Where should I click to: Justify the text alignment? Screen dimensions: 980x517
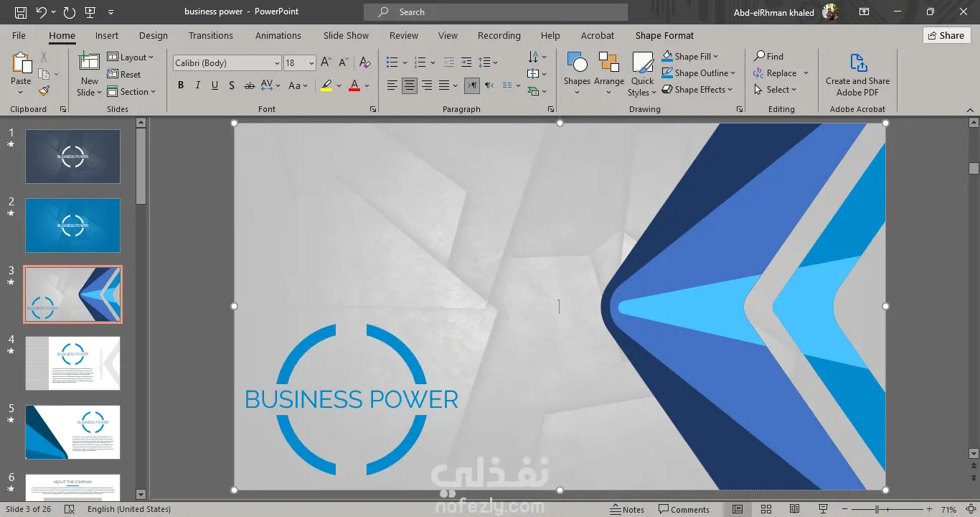(444, 85)
